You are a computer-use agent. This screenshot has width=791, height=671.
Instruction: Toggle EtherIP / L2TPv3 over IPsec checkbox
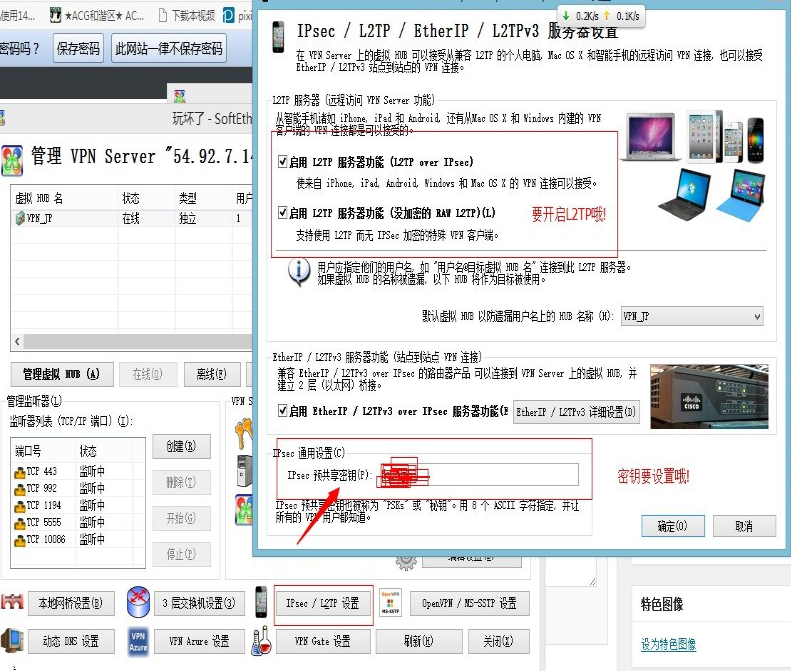click(x=283, y=411)
